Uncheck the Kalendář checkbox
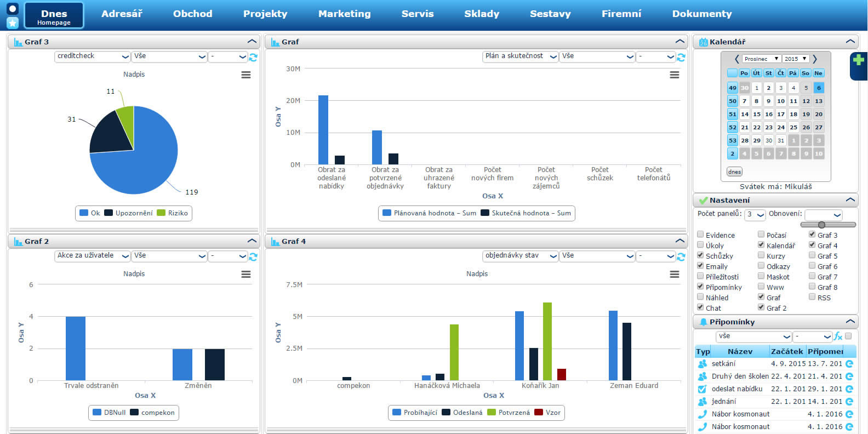The image size is (868, 434). pyautogui.click(x=761, y=245)
